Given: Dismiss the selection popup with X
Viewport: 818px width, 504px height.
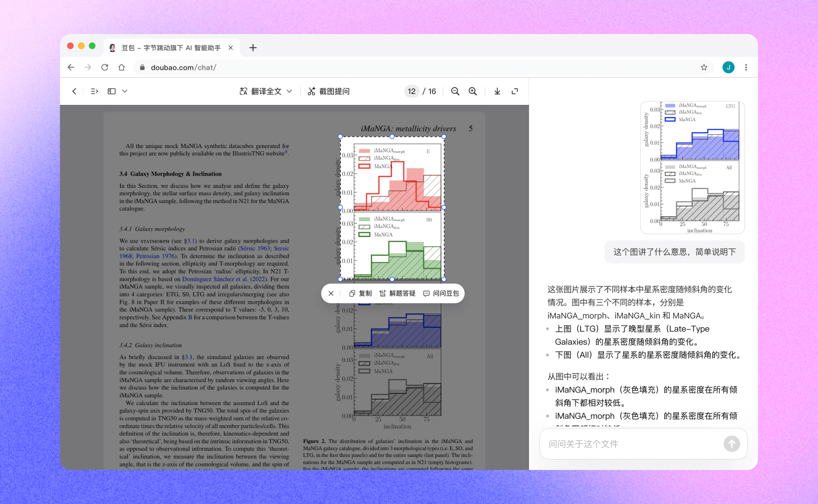Looking at the screenshot, I should [331, 293].
